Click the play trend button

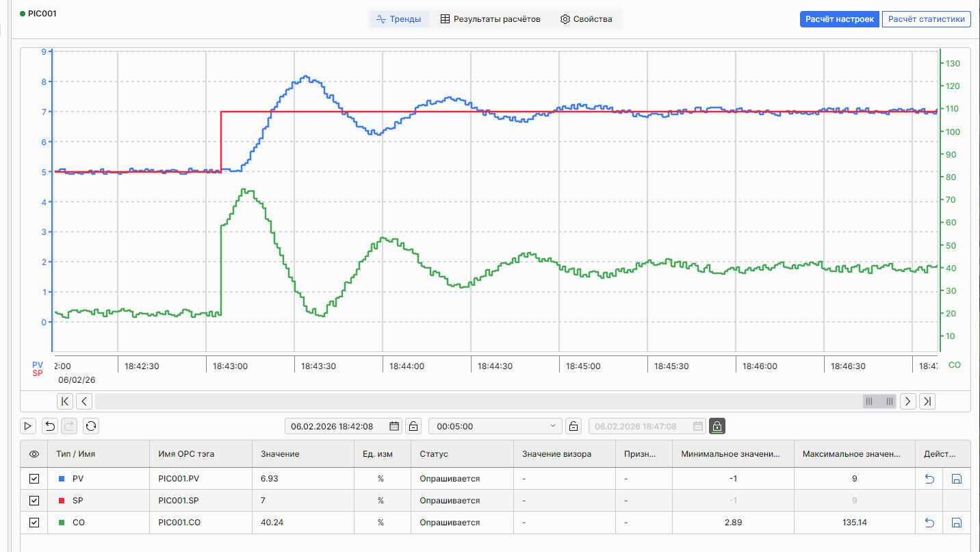[x=28, y=426]
